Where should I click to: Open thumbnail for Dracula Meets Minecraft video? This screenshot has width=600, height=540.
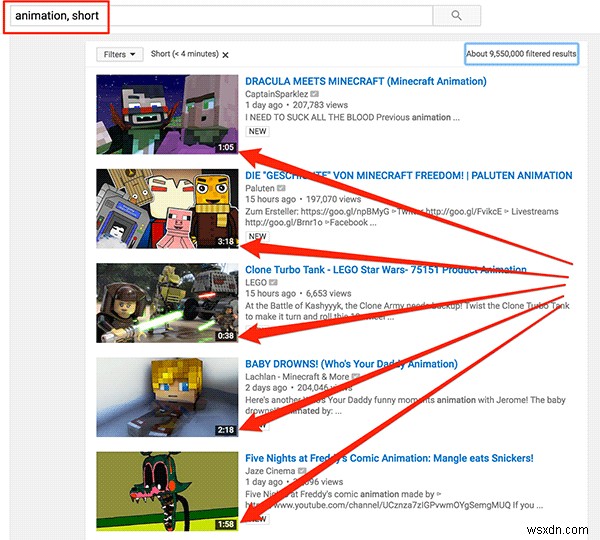tap(167, 114)
